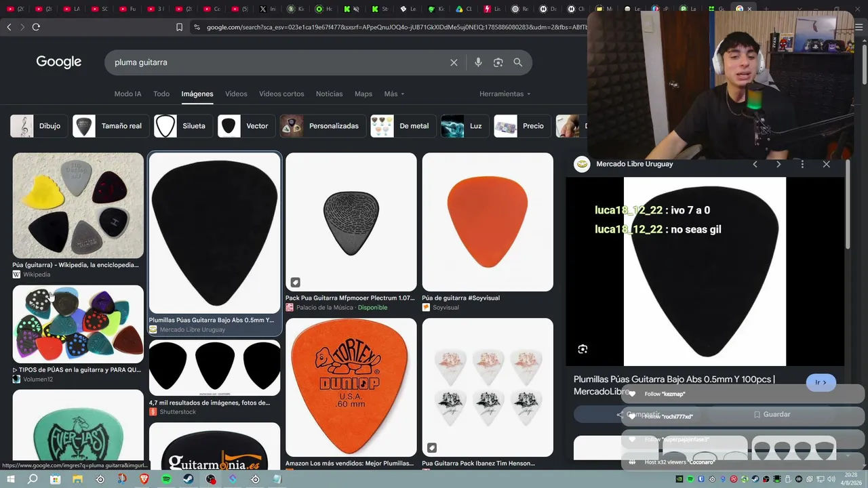
Task: Bookmark this page via the bookmark icon
Action: pos(179,27)
